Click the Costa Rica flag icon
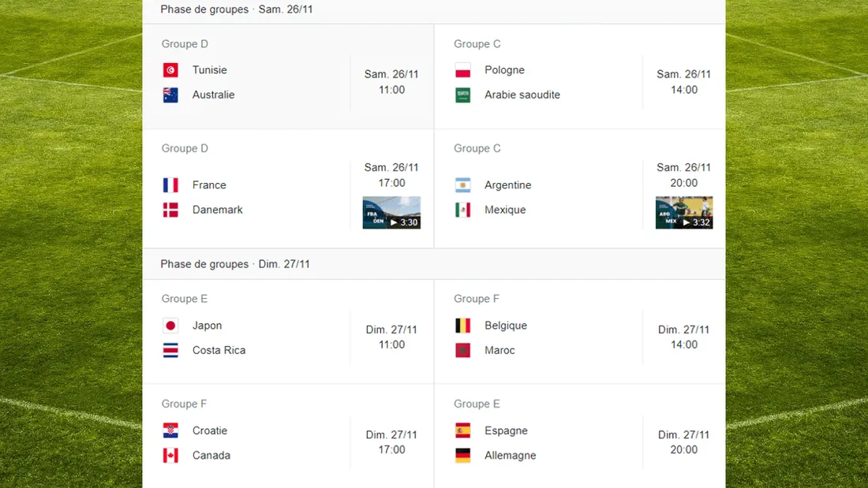This screenshot has width=868, height=488. click(170, 350)
